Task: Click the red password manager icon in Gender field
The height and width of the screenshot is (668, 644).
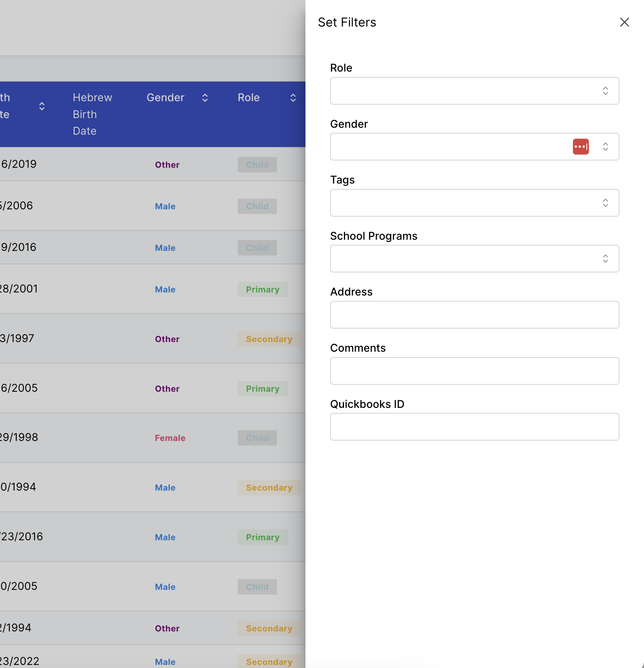Action: pyautogui.click(x=581, y=147)
